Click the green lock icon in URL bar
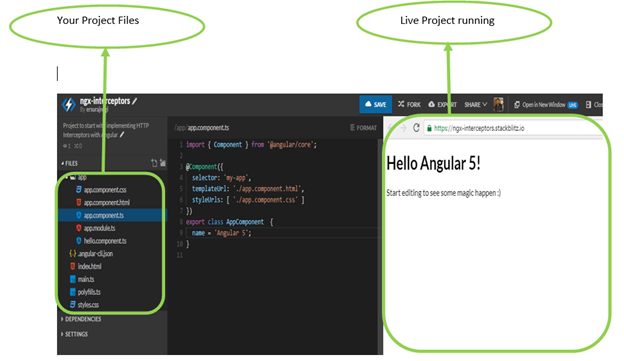This screenshot has width=624, height=361. pos(429,128)
